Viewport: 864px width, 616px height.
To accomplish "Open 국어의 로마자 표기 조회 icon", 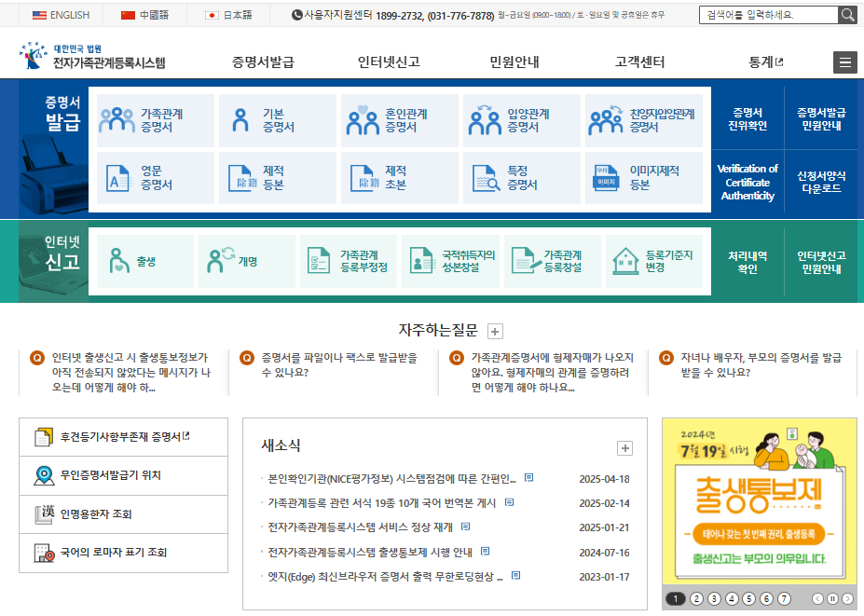I will 44,553.
